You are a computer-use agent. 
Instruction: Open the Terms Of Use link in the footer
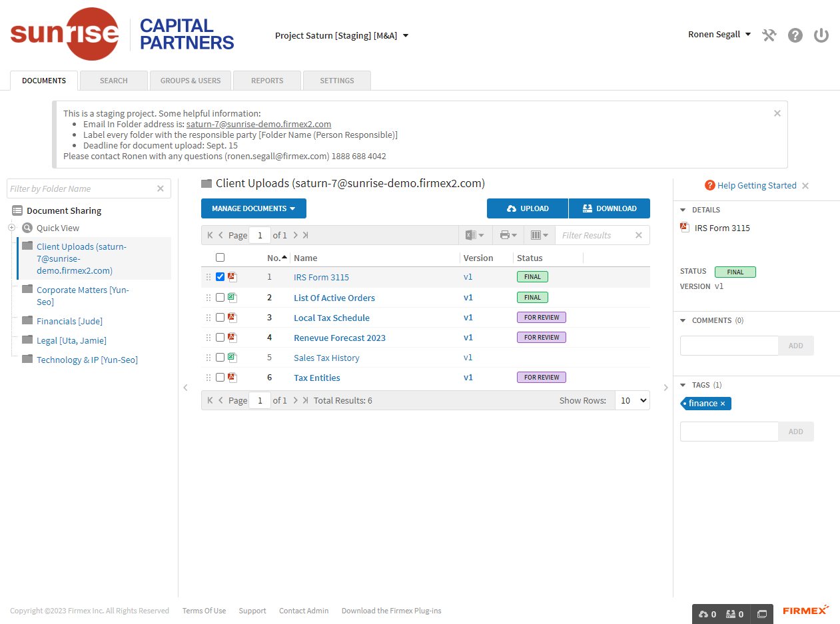point(204,611)
